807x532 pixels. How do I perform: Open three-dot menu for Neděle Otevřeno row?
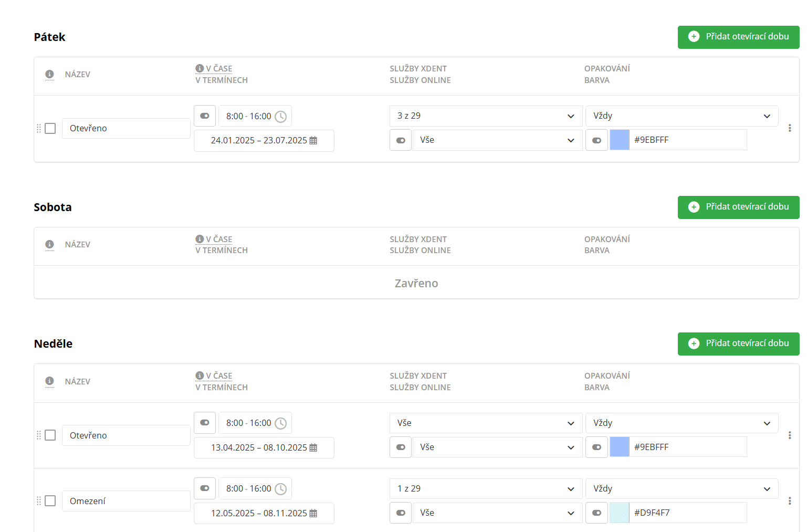[x=790, y=435]
